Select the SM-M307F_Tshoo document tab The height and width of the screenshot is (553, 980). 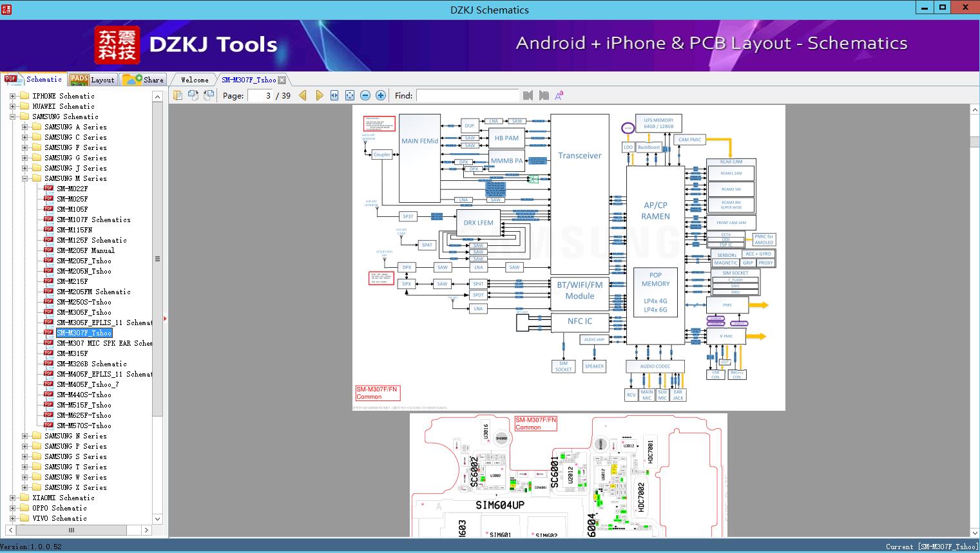tap(249, 80)
